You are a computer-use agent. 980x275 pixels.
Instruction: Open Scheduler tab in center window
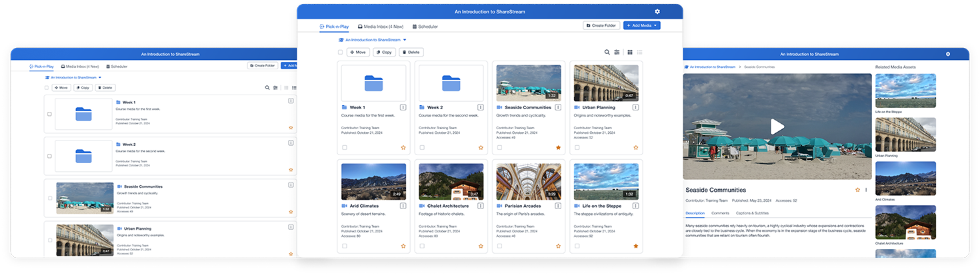(x=425, y=27)
